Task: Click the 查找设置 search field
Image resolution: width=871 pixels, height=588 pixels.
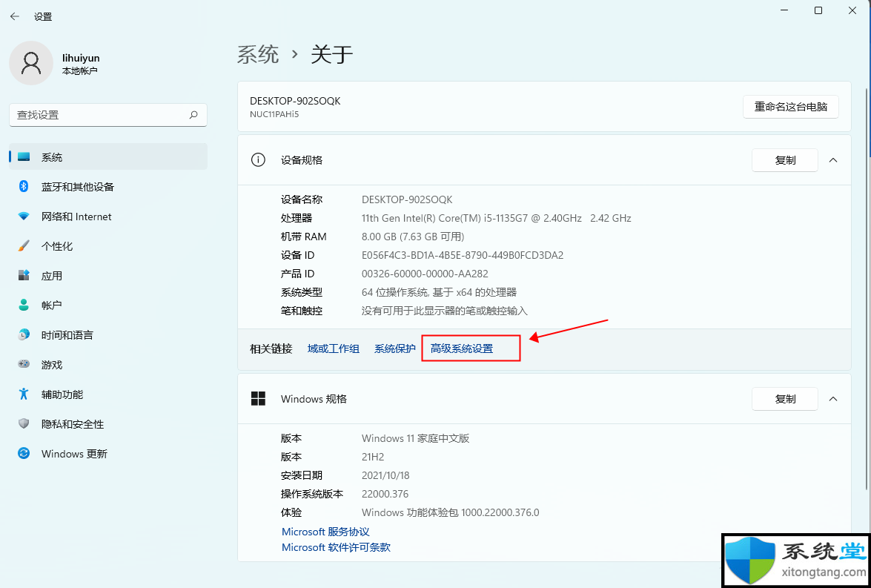Action: click(x=108, y=115)
